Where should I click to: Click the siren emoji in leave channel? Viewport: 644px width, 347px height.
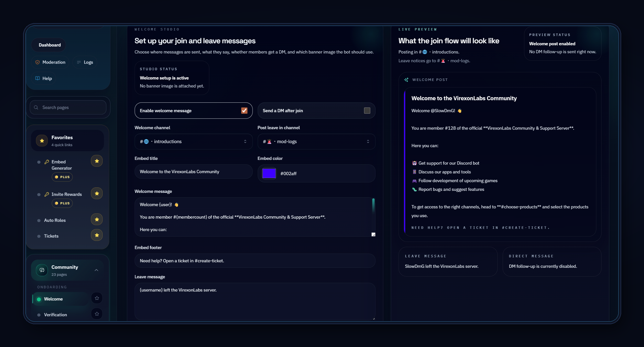pos(269,141)
